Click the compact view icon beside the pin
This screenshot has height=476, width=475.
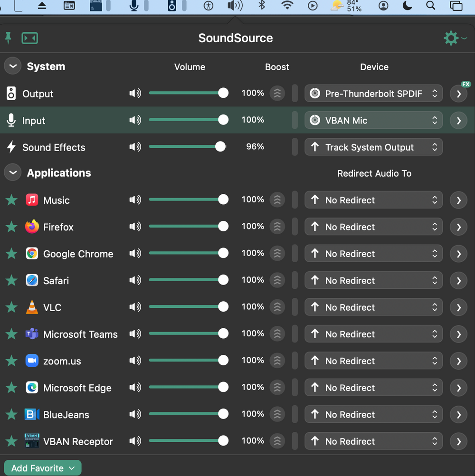(30, 38)
